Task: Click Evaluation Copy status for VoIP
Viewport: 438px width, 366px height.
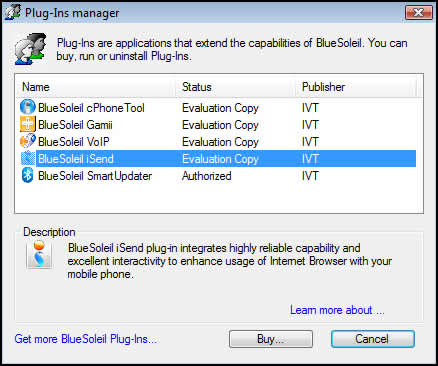Action: click(x=220, y=142)
